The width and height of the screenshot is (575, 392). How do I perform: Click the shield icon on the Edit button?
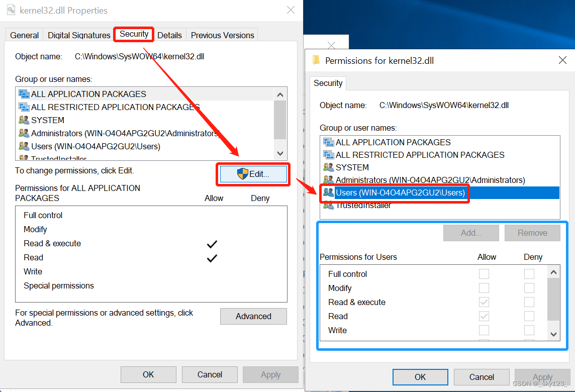[x=243, y=174]
